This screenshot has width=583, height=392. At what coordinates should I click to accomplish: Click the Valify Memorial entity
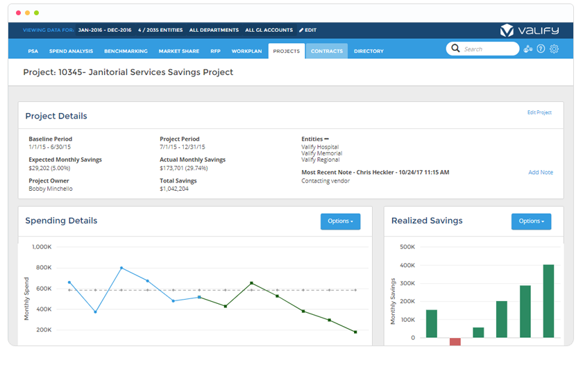[321, 153]
